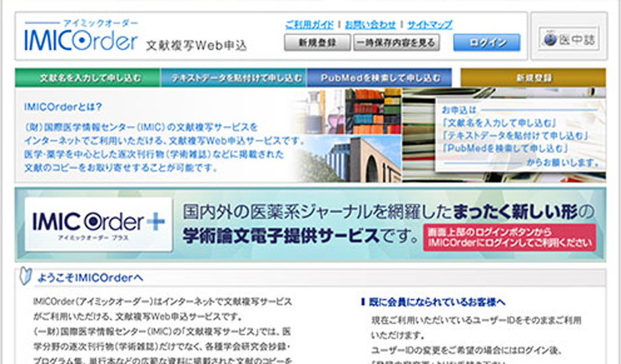The image size is (621, 364).
Task: Click the 新規登録 gray button in header
Action: coord(317,42)
